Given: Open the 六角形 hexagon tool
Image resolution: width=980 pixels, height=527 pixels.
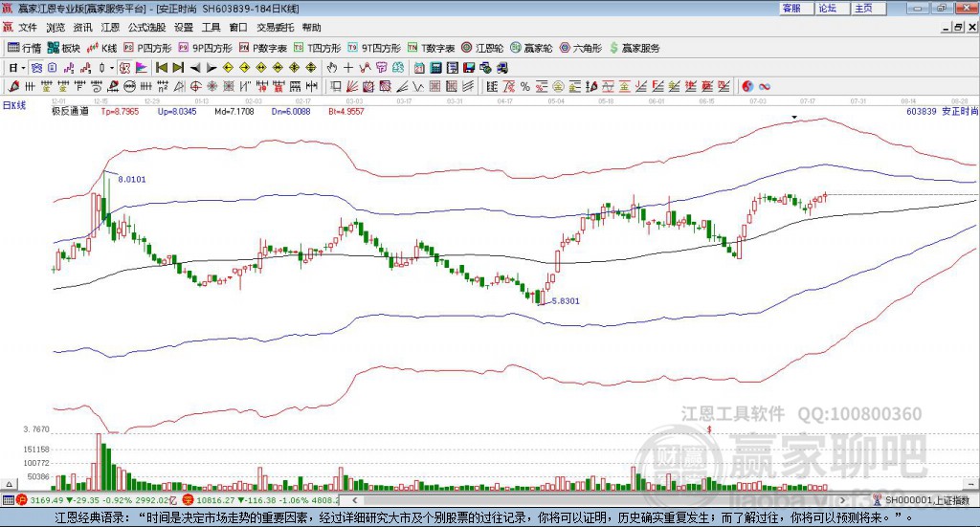Looking at the screenshot, I should (x=581, y=48).
